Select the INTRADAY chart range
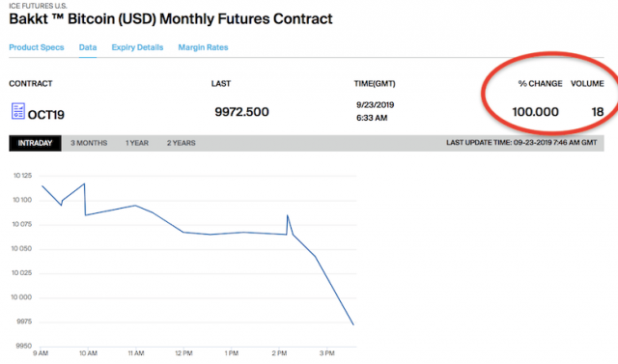The width and height of the screenshot is (618, 364). pyautogui.click(x=35, y=143)
